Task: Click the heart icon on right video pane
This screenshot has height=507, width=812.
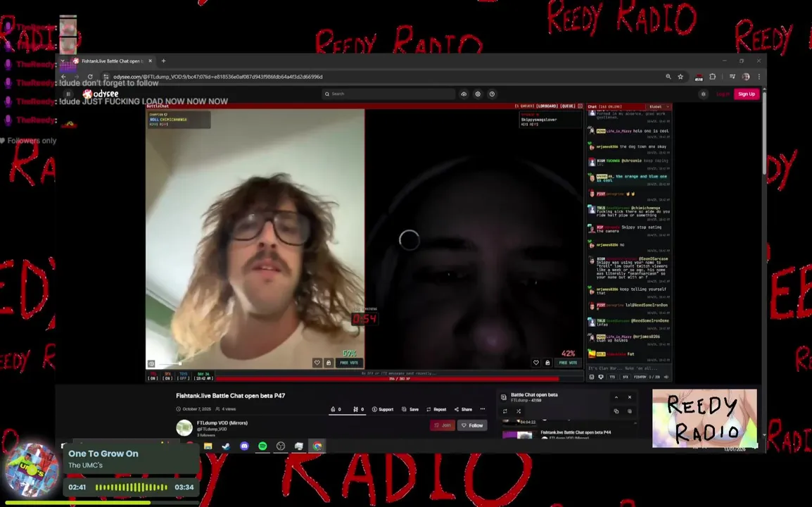Action: click(536, 363)
